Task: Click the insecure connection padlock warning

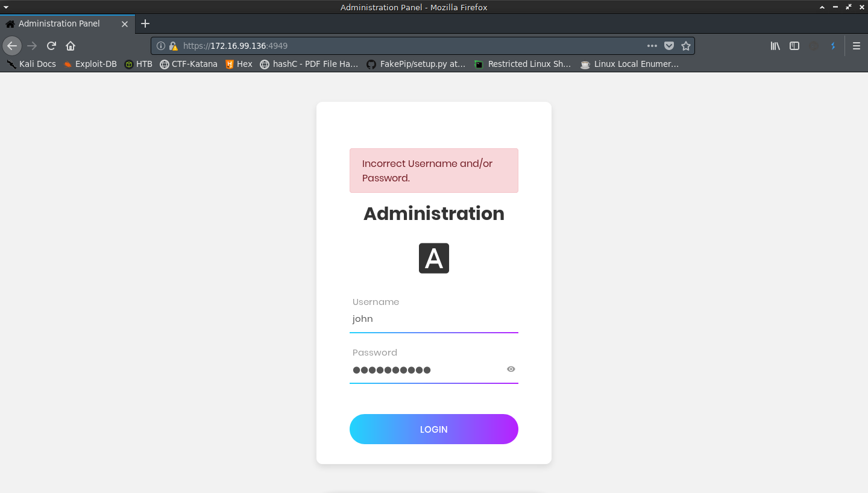Action: pos(173,46)
